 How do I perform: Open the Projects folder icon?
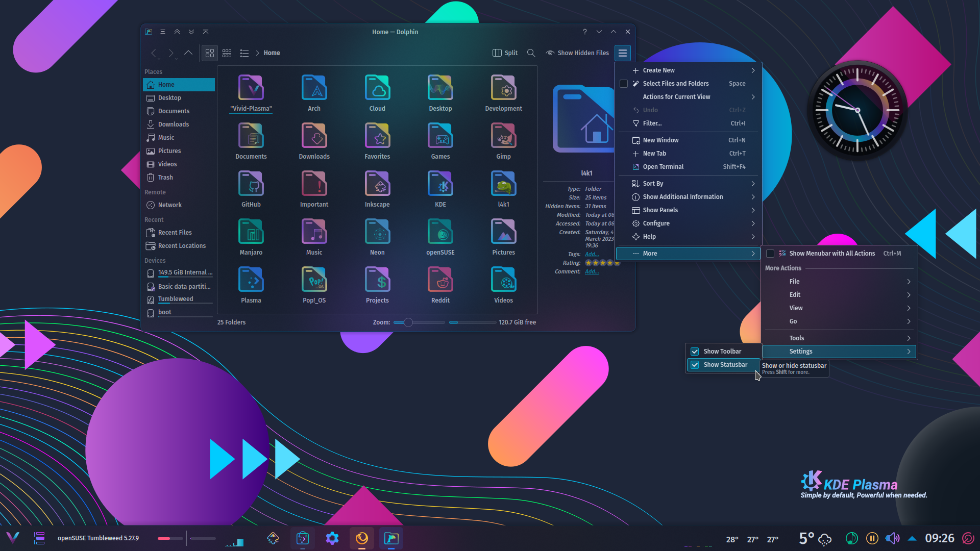click(x=377, y=280)
